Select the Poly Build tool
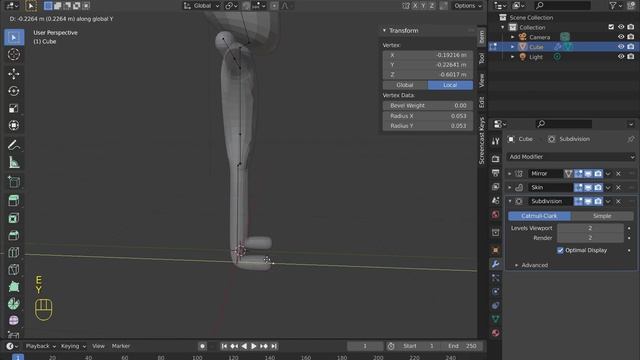 tap(14, 287)
